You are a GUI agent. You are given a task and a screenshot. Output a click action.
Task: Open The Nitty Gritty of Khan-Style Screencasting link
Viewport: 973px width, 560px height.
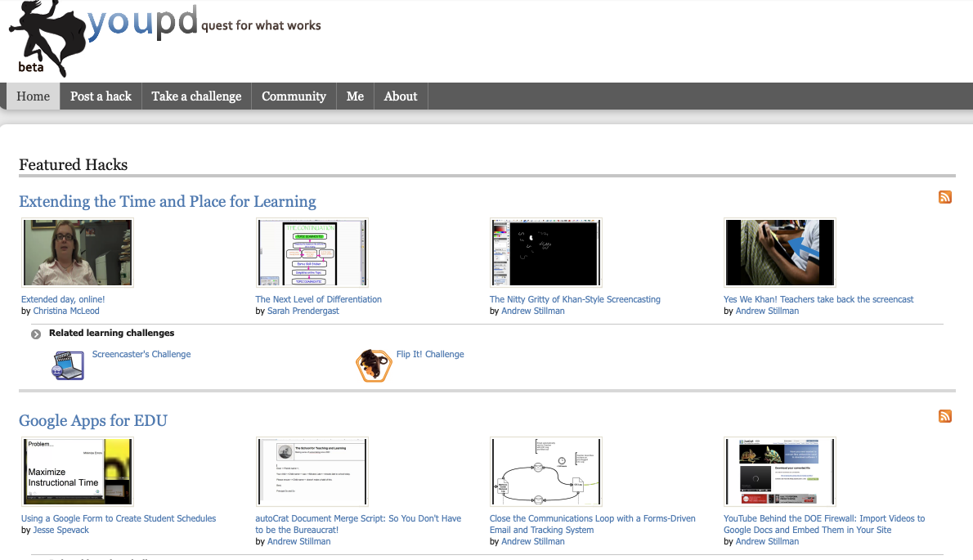575,299
